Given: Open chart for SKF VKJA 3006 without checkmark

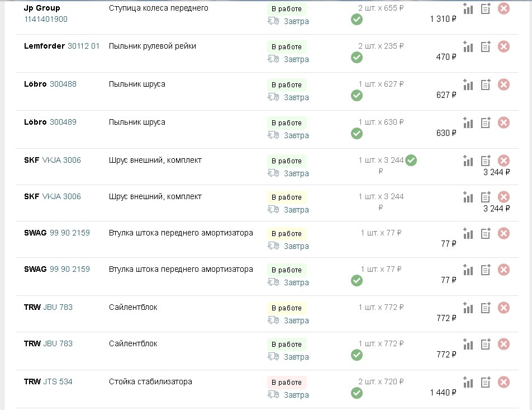Looking at the screenshot, I should tap(468, 197).
